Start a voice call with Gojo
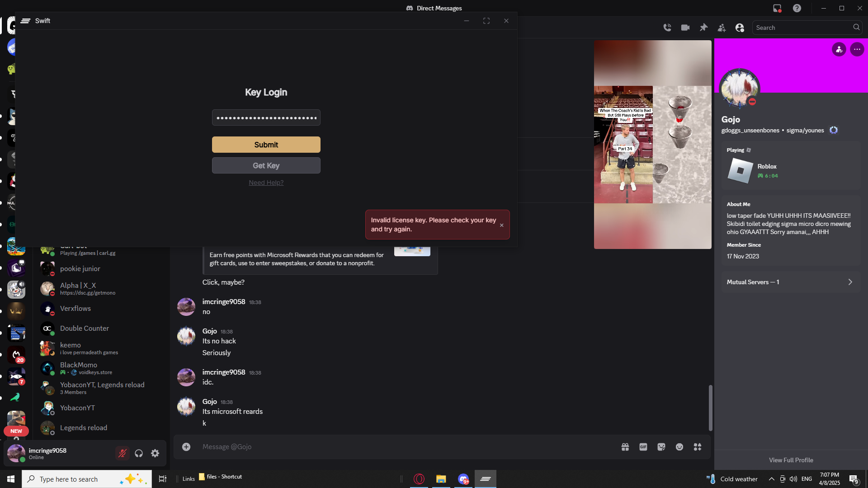 coord(667,28)
